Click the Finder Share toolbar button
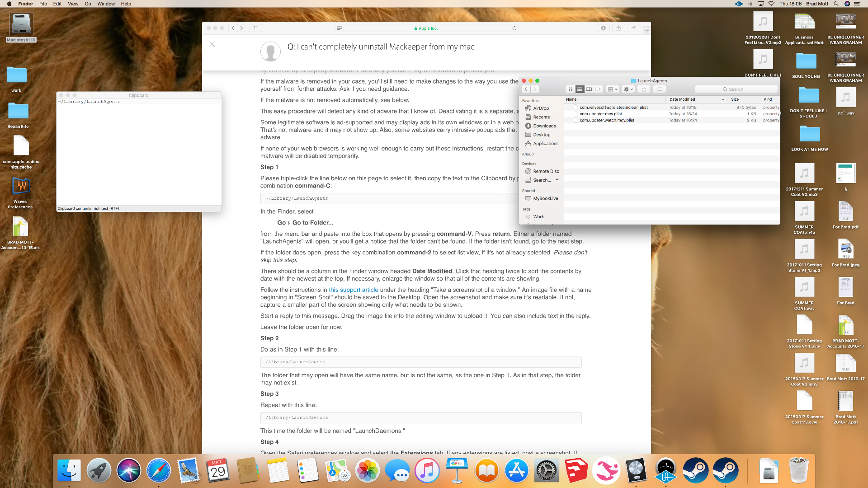Screen dimensions: 868x488 click(x=644, y=89)
